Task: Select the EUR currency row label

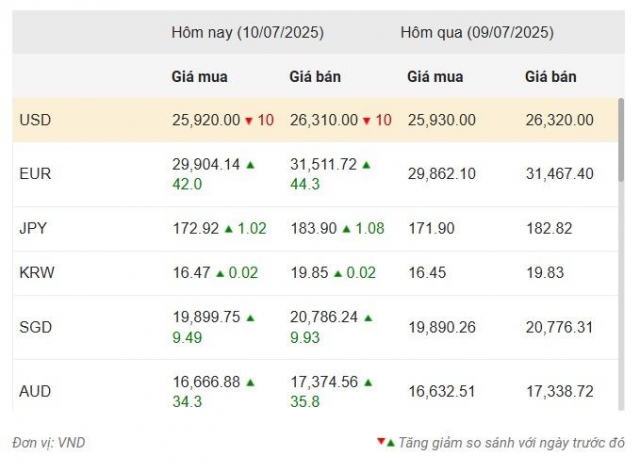Action: [x=35, y=174]
